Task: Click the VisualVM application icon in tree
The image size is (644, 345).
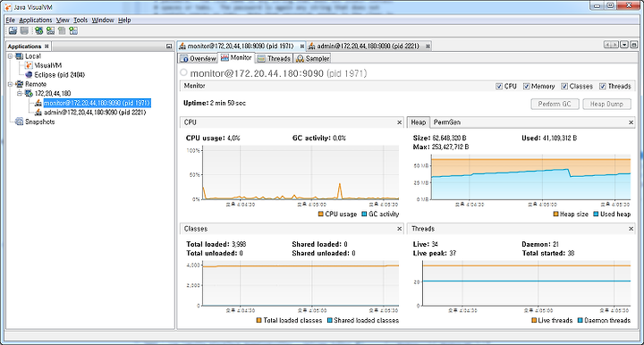Action: click(x=29, y=65)
